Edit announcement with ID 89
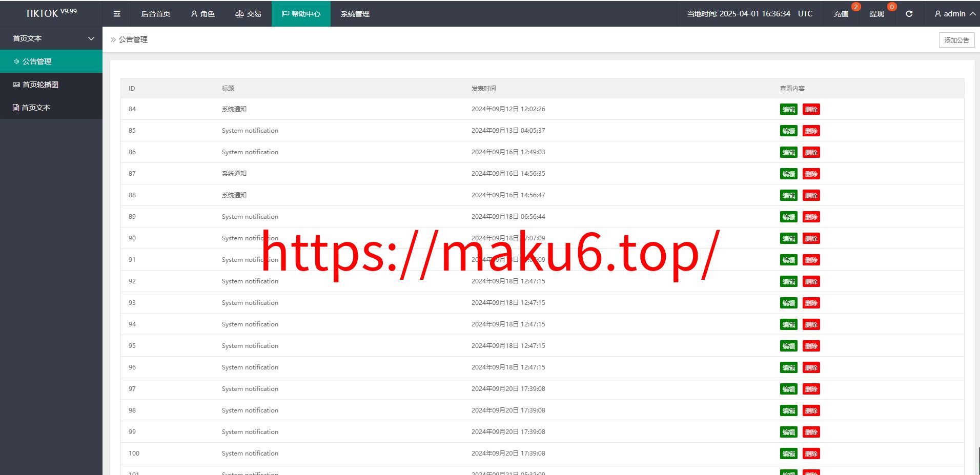This screenshot has height=475, width=980. coord(788,217)
